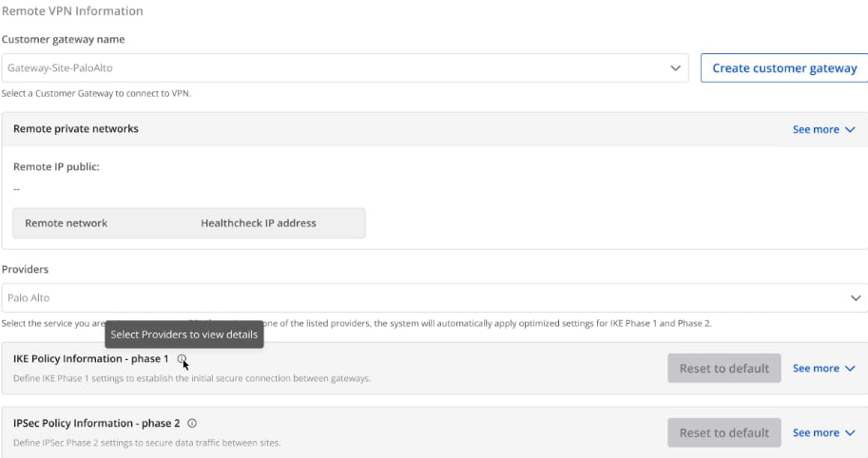The width and height of the screenshot is (868, 458).
Task: Reset IKE Policy phase 1 to default
Action: coord(723,369)
